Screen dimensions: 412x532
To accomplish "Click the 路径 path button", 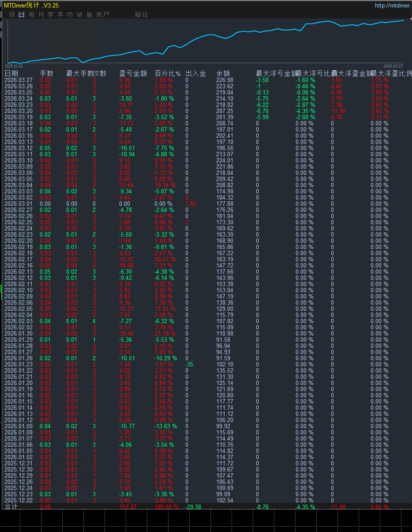I will pos(142,15).
